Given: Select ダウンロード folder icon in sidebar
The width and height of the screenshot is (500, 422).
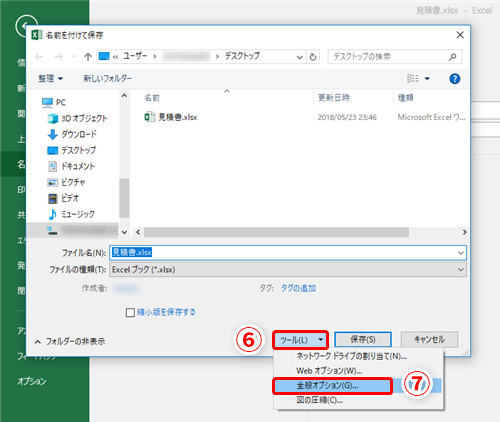Looking at the screenshot, I should 52,134.
